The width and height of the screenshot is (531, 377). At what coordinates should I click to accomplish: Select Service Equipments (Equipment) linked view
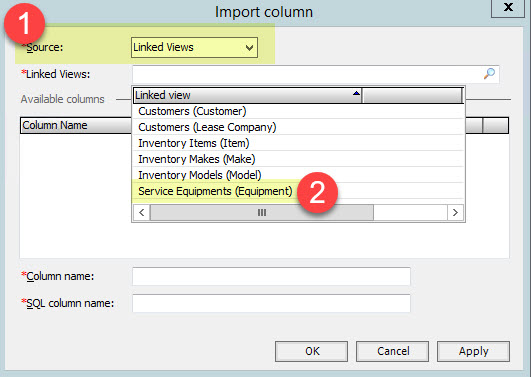click(298, 191)
